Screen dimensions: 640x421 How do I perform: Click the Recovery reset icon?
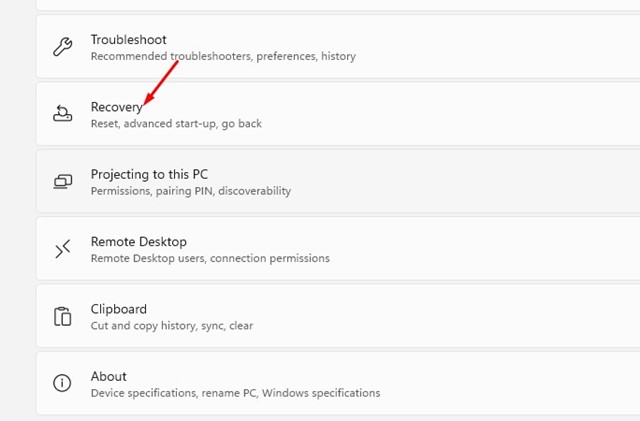pyautogui.click(x=62, y=114)
